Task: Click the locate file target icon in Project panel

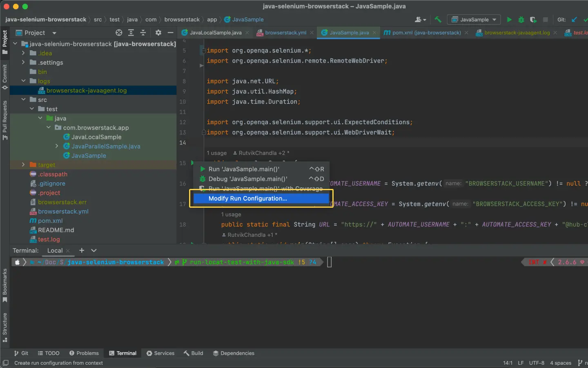Action: pyautogui.click(x=119, y=33)
